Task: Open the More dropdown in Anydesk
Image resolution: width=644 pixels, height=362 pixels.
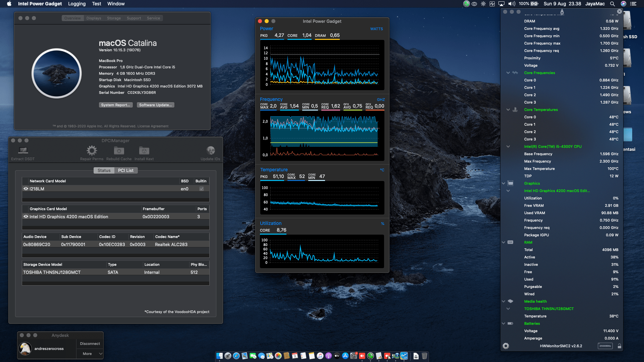Action: (x=90, y=353)
